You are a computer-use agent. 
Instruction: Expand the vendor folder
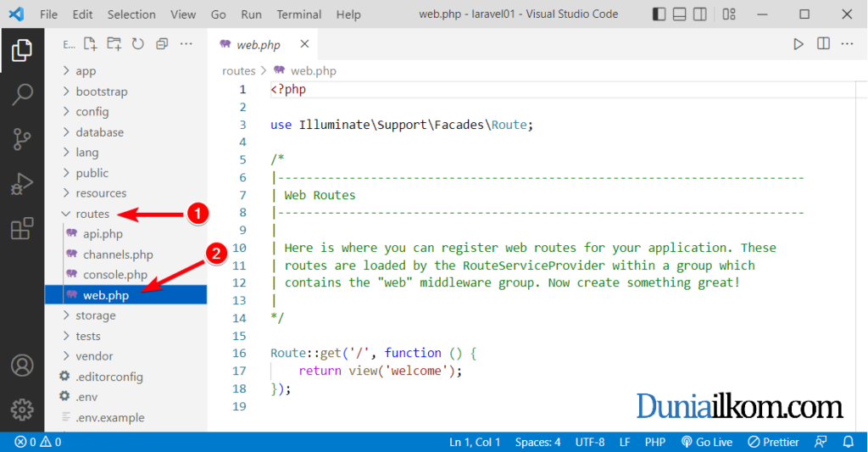[126, 355]
